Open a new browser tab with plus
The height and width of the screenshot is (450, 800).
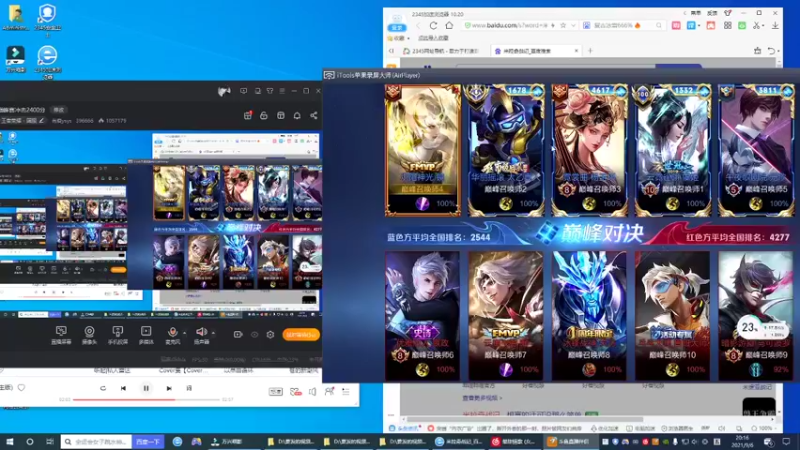coord(590,51)
